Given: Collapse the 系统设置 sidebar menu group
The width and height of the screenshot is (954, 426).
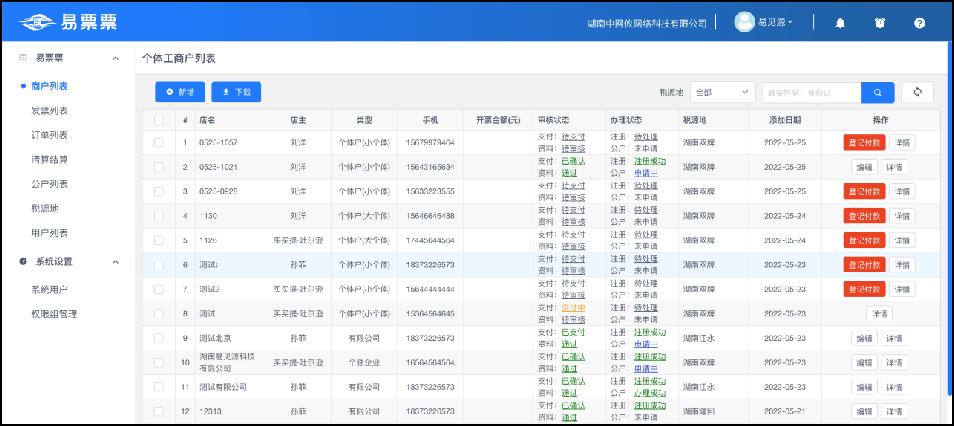Looking at the screenshot, I should tap(116, 262).
